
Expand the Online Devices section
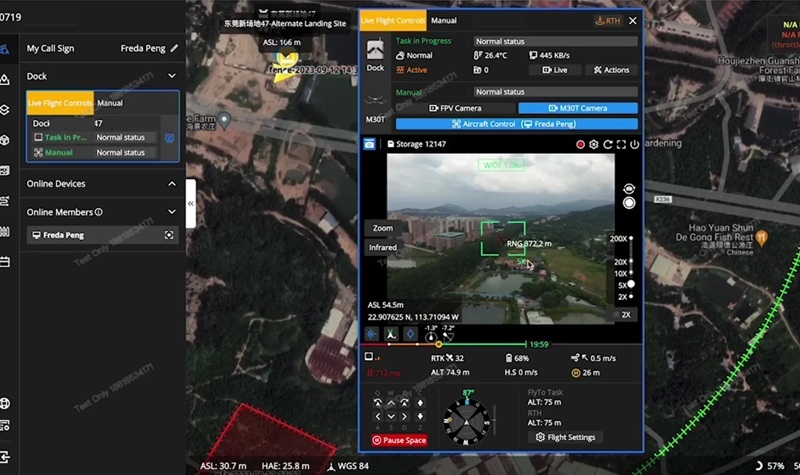(172, 184)
